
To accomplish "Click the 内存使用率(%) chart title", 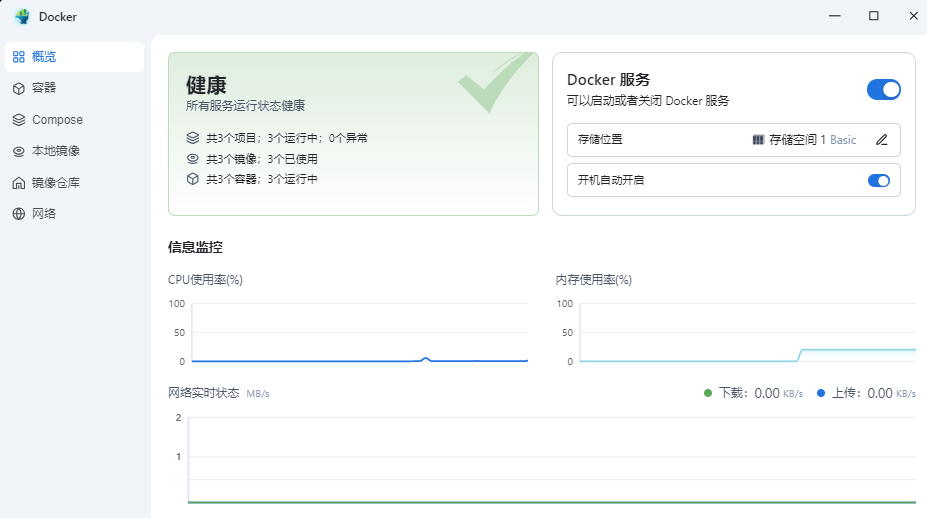I will coord(594,280).
